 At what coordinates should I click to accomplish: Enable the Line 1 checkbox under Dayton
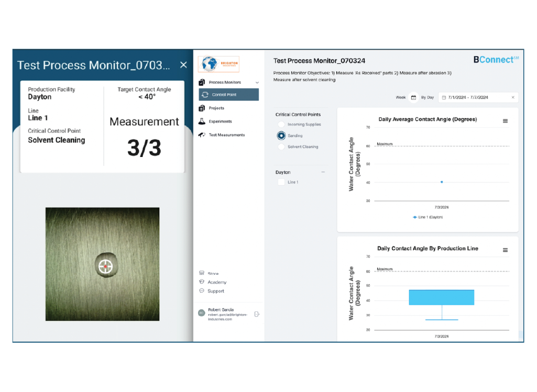tap(281, 182)
